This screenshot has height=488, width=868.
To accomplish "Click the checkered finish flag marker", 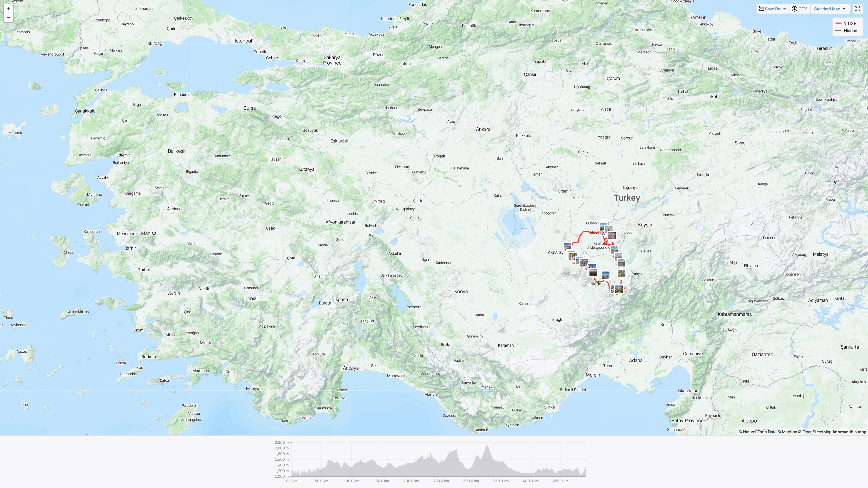I will (603, 233).
